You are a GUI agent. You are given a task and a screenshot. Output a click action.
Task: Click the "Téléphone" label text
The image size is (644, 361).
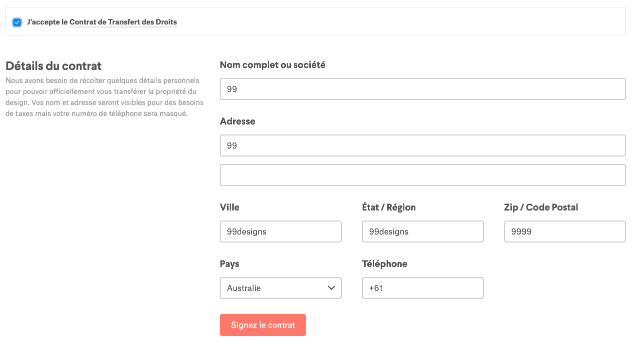click(x=384, y=263)
